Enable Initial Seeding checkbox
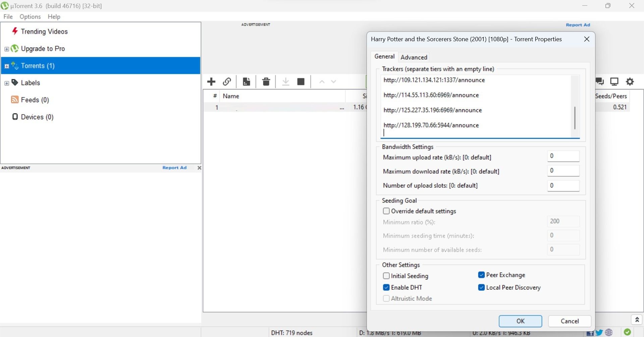This screenshot has width=644, height=337. (x=386, y=276)
